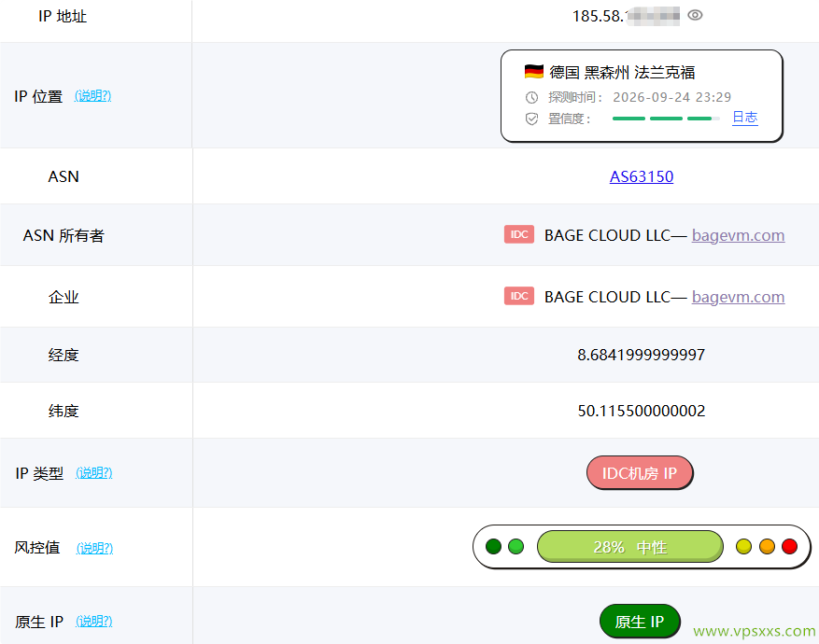Click the green 原生 IP badge
Viewport: 819px width, 644px height.
point(640,621)
